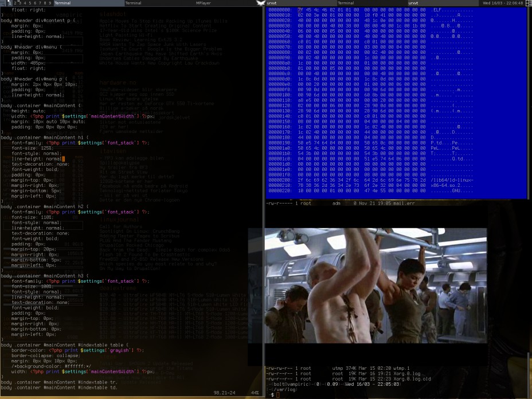This screenshot has height=399, width=532.
Task: Click the working directory '(/var/log)' in the prompt
Action: pyautogui.click(x=284, y=389)
